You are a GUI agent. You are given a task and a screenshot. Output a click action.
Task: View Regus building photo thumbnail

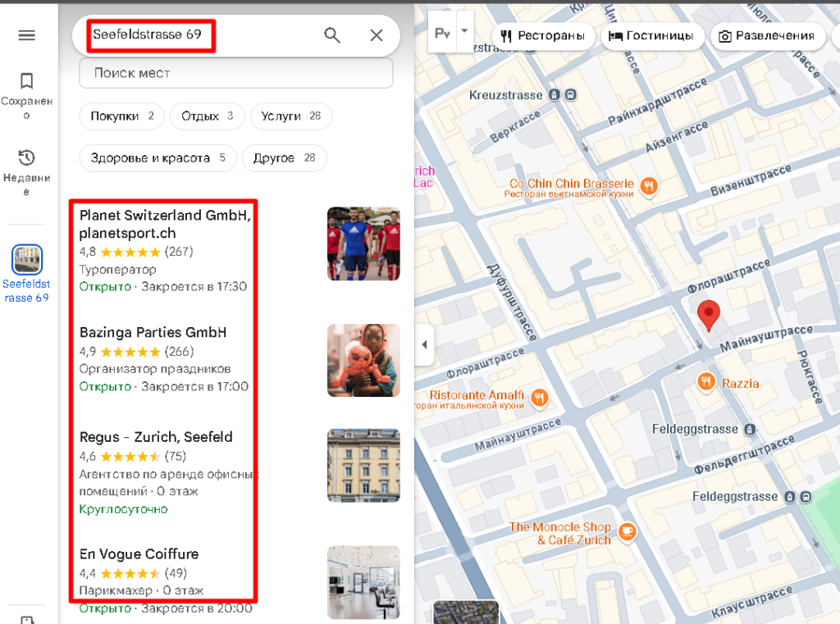[x=363, y=465]
